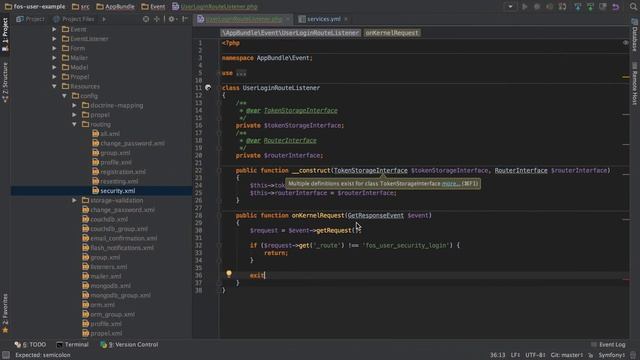Click the VCS commit changes icon

(590, 7)
